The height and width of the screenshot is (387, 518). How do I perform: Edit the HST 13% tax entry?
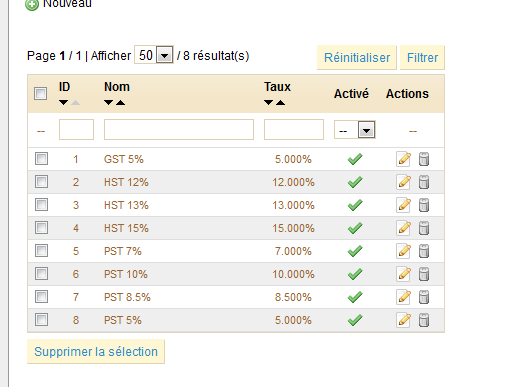tap(404, 205)
